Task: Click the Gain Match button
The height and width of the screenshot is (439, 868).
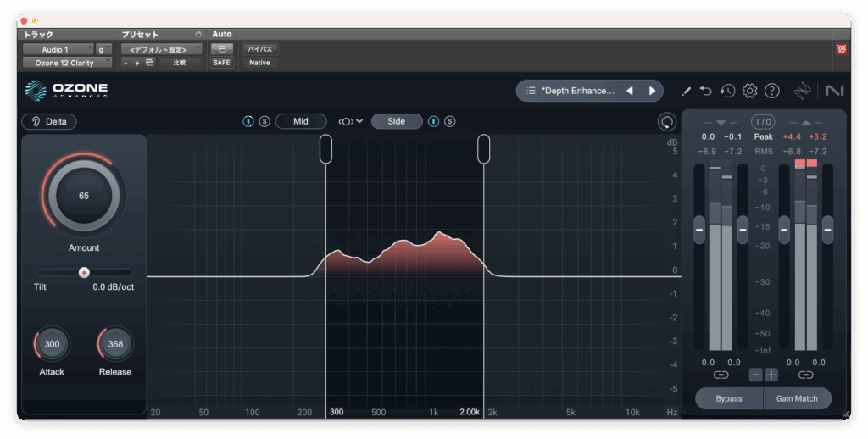Action: (x=798, y=398)
